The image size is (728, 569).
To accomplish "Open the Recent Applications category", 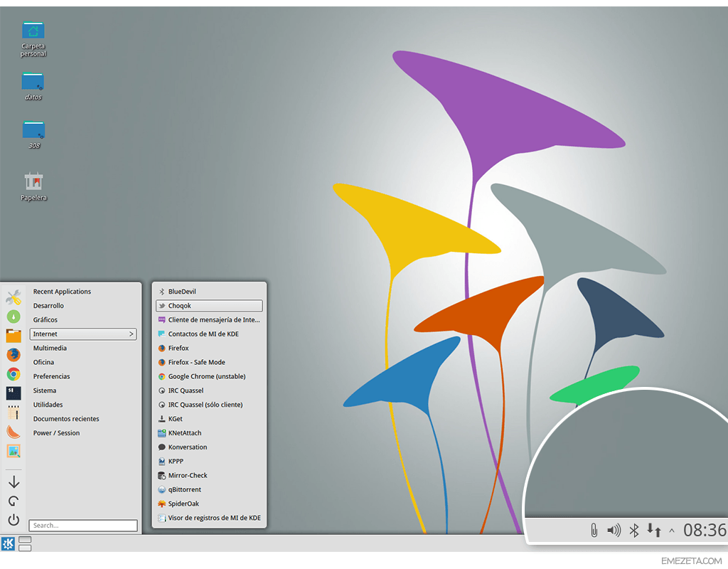I will (83, 292).
